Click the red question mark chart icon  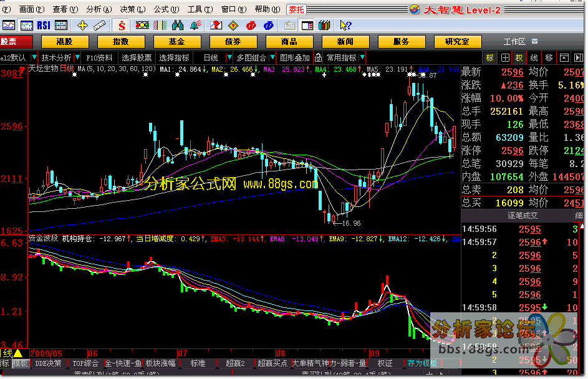(216, 25)
